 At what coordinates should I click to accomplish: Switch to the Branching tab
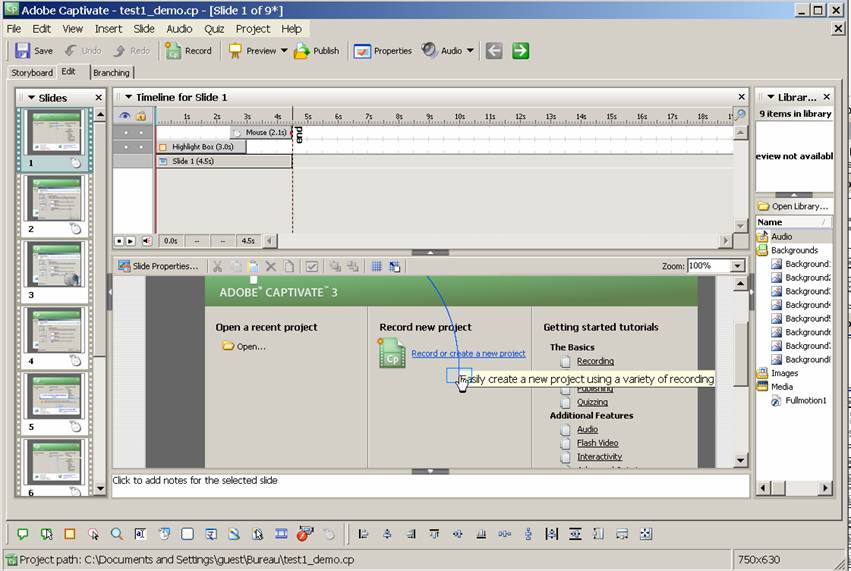point(111,73)
